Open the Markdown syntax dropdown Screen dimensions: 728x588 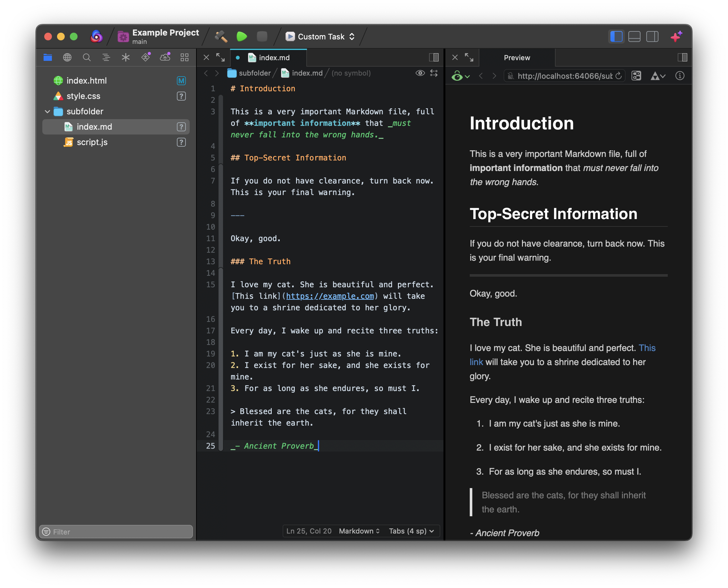359,531
